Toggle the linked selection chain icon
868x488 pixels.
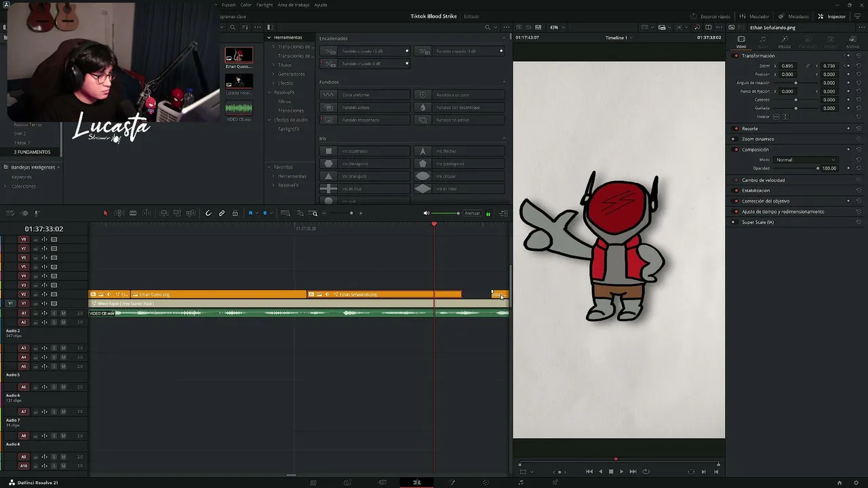pyautogui.click(x=222, y=213)
